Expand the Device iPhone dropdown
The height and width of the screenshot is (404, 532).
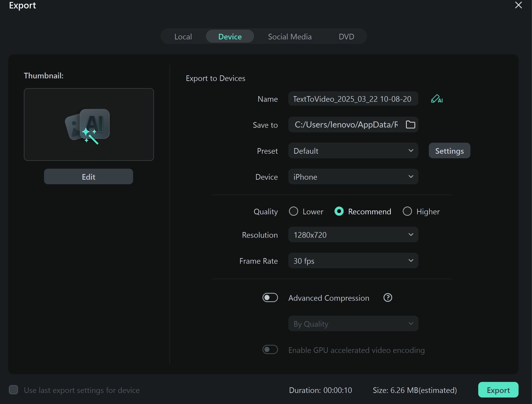353,177
